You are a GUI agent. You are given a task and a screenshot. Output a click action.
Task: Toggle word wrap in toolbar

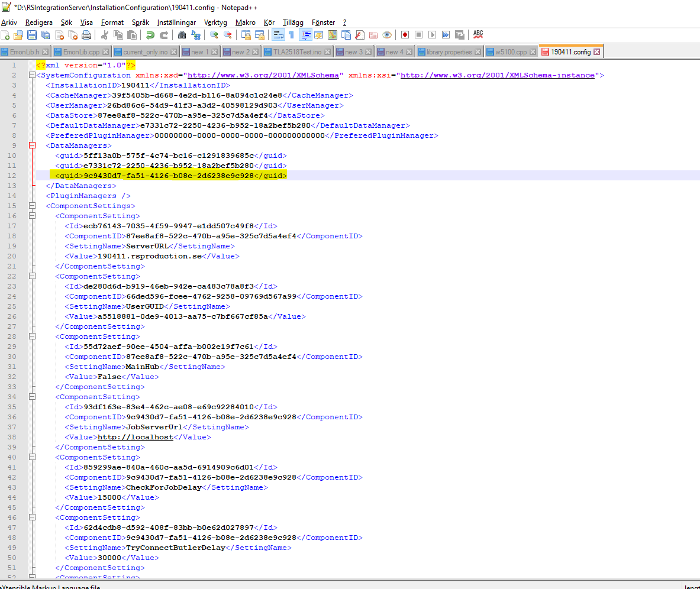[x=278, y=35]
